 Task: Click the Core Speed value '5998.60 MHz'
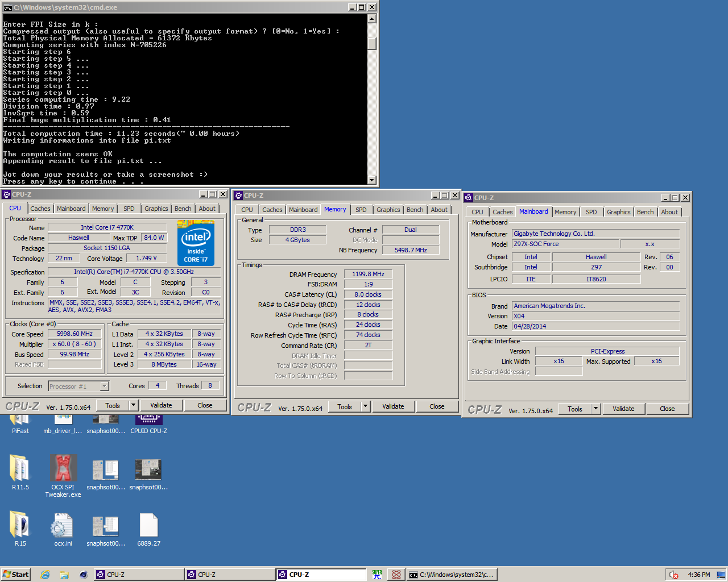75,334
